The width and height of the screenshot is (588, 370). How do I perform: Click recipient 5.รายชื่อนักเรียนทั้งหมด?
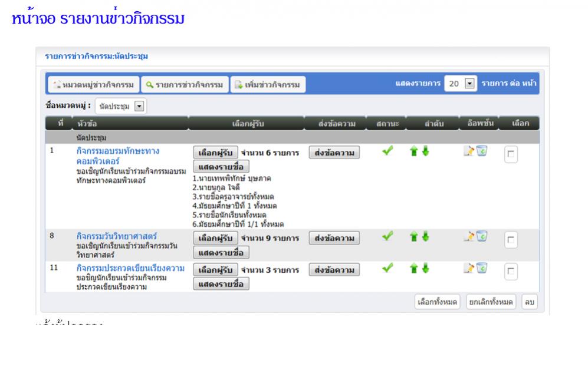[229, 215]
